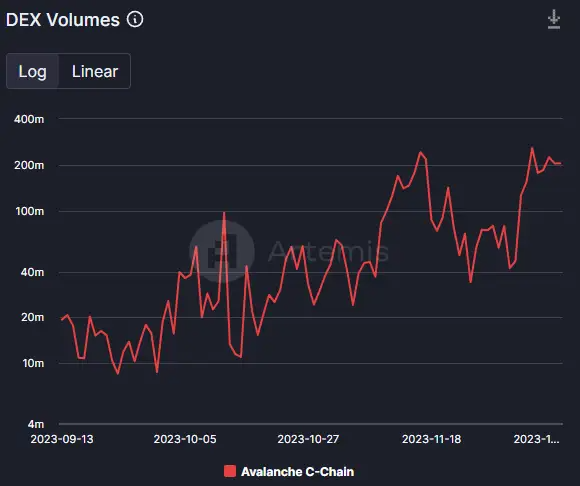
Task: Click the truncated 2023-1... date label
Action: tap(536, 439)
